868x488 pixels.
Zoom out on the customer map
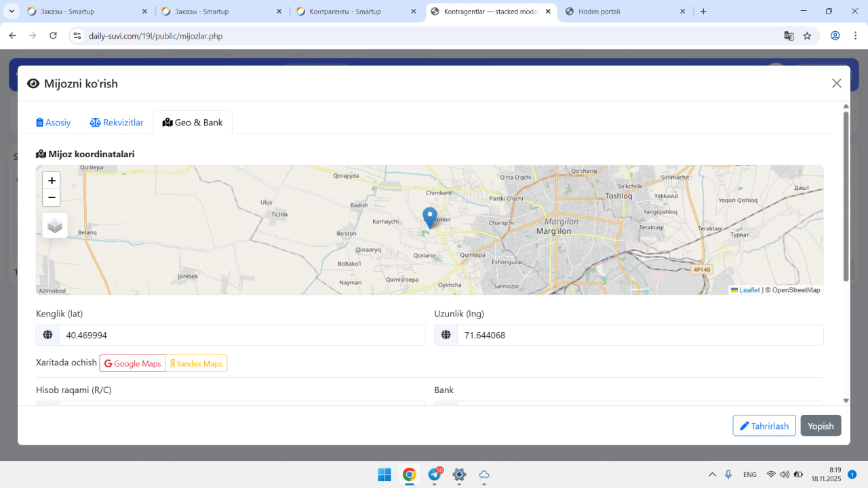click(52, 198)
